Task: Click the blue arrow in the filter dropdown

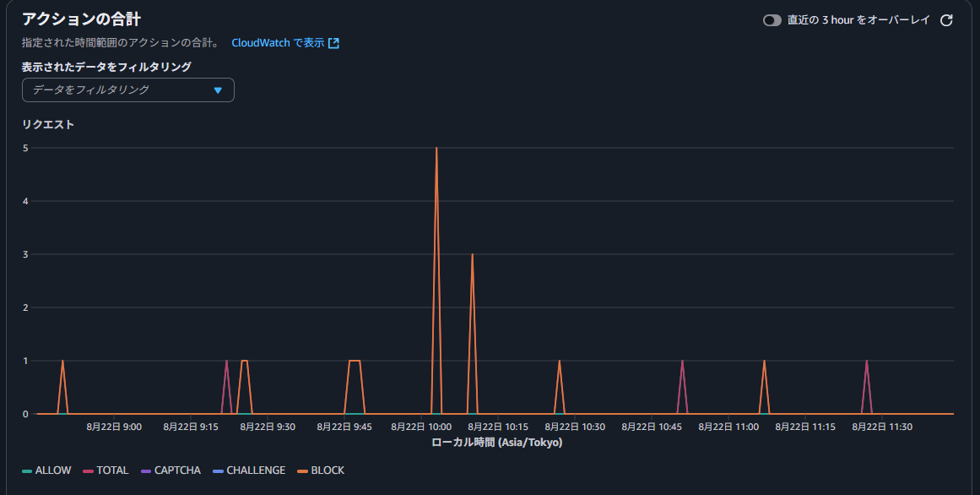Action: click(218, 90)
